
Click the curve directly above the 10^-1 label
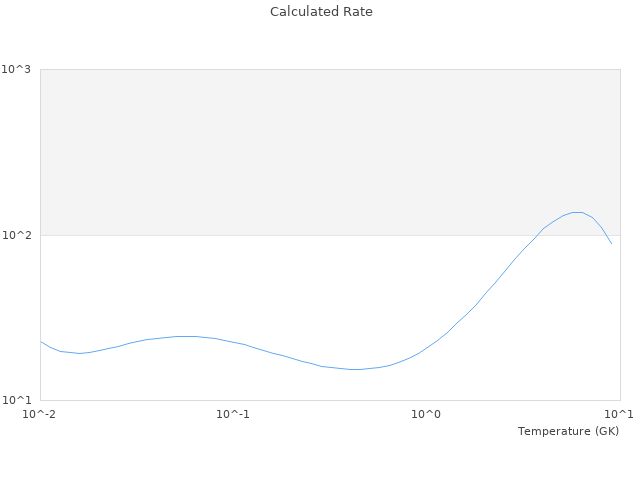(233, 342)
